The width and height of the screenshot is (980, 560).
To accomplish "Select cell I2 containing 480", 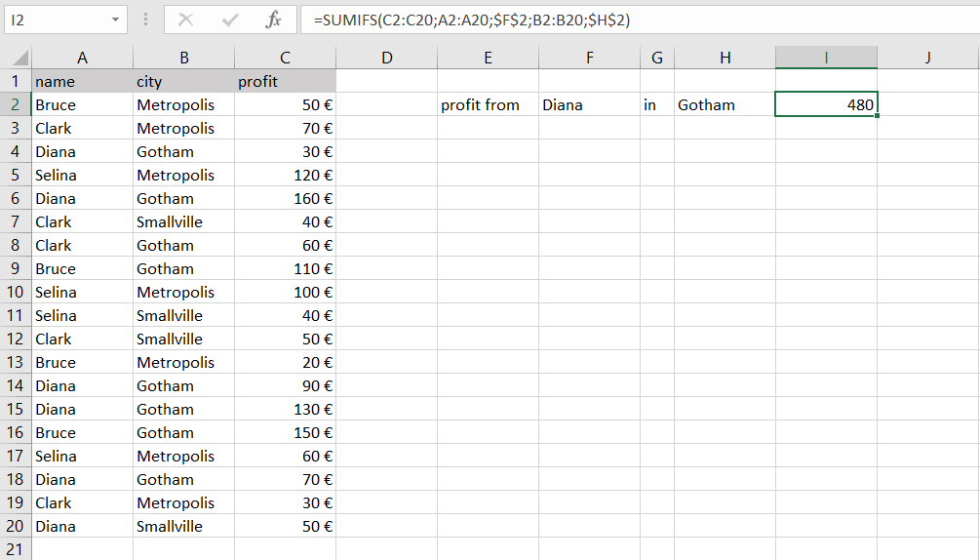I will point(826,104).
